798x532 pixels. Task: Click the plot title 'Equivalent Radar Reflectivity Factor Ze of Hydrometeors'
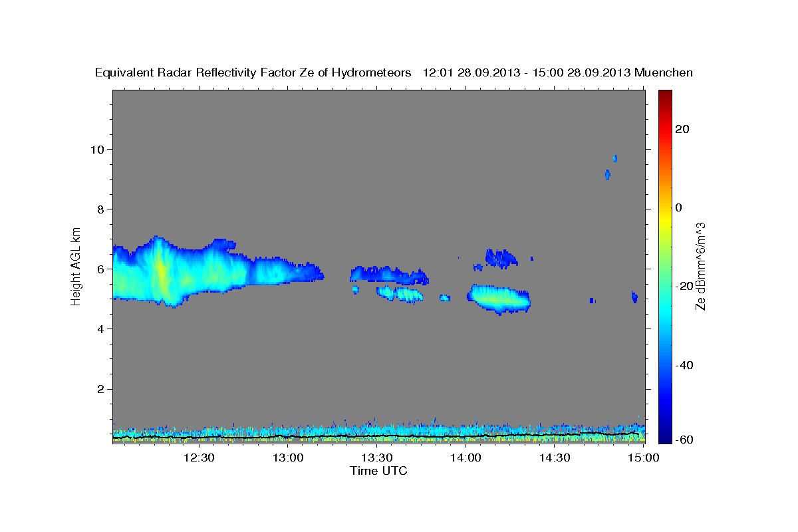[253, 72]
